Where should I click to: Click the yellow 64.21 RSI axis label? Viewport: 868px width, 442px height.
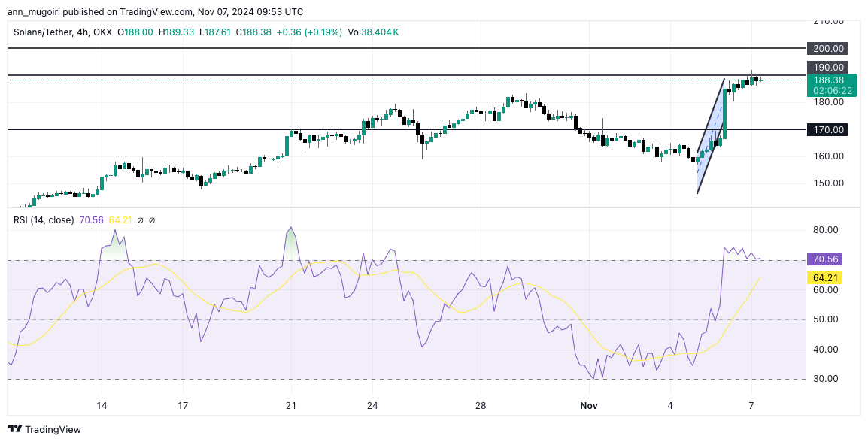[824, 277]
